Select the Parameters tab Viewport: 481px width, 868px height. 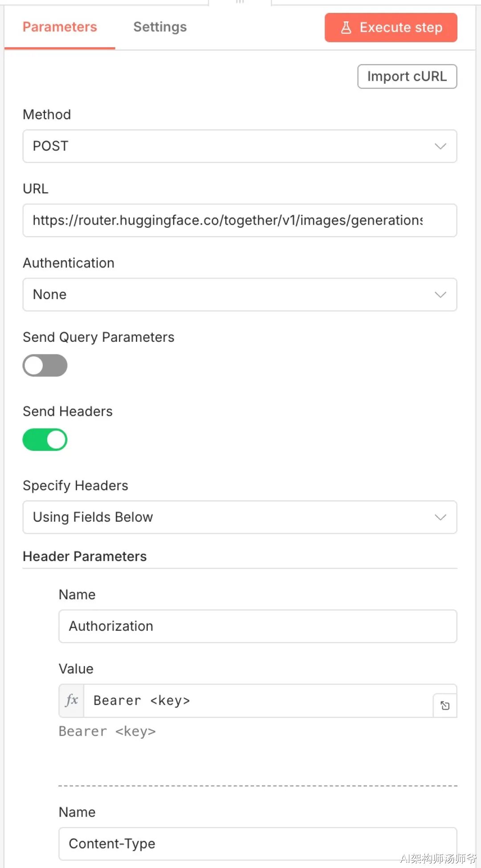coord(60,27)
